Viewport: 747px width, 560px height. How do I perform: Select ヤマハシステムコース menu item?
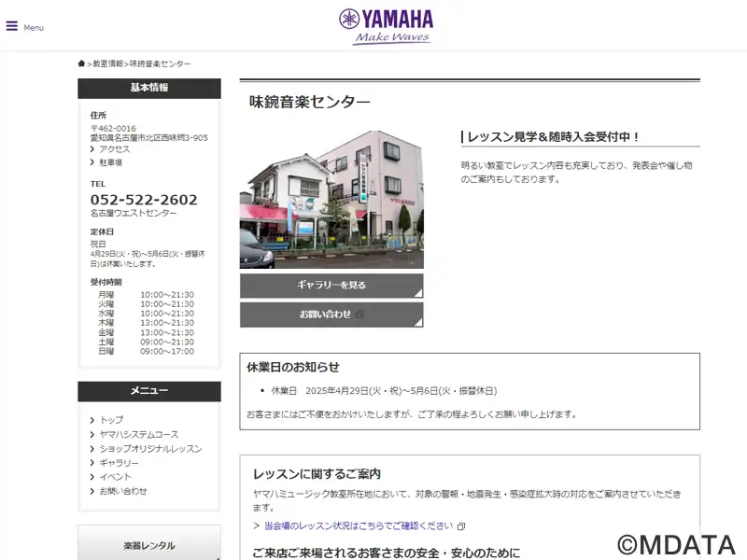tap(139, 434)
